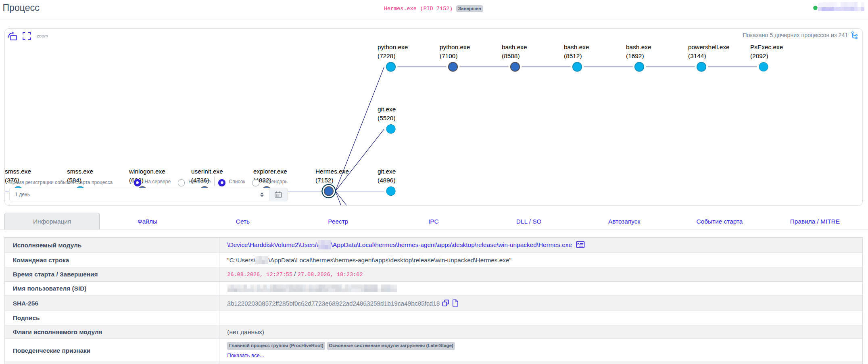The image size is (868, 364).
Task: Click the SHA-256 hash link
Action: click(333, 303)
